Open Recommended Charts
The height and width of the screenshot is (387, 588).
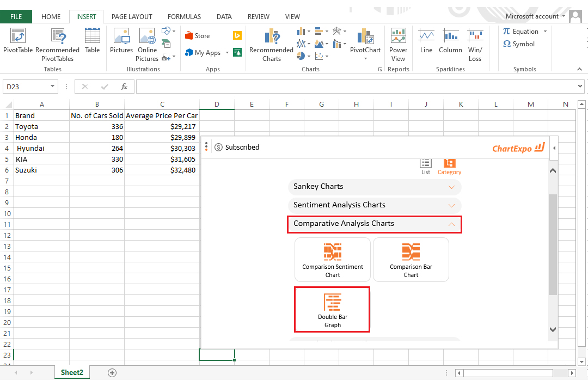272,45
